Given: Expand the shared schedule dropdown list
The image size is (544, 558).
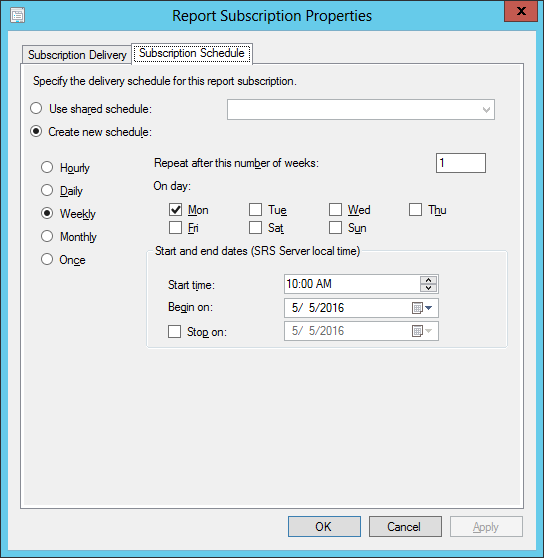Looking at the screenshot, I should [x=486, y=110].
